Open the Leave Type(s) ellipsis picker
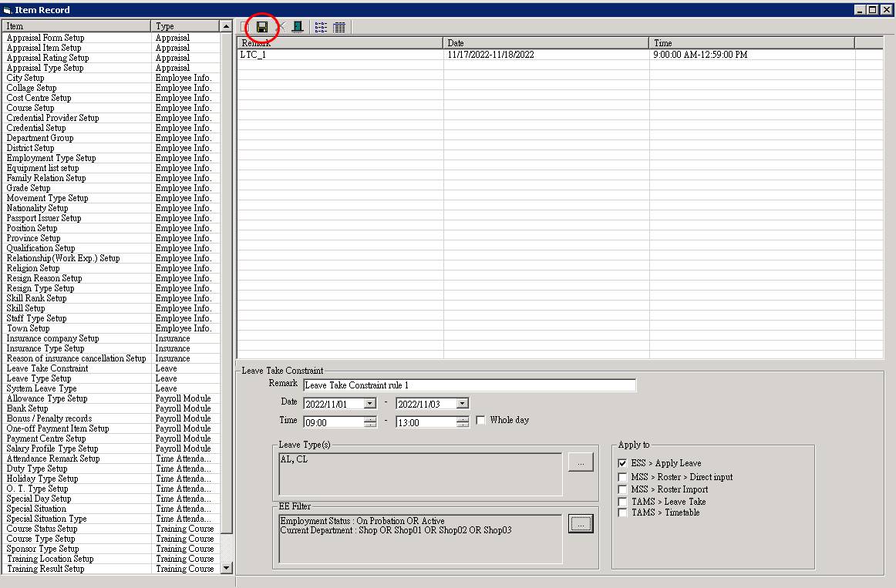This screenshot has height=588, width=896. [x=581, y=461]
